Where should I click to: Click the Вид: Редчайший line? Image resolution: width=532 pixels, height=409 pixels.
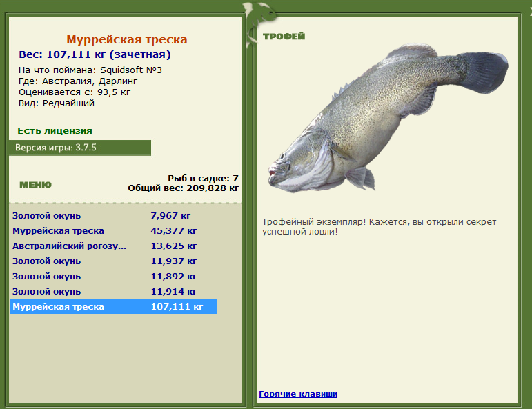pos(57,103)
